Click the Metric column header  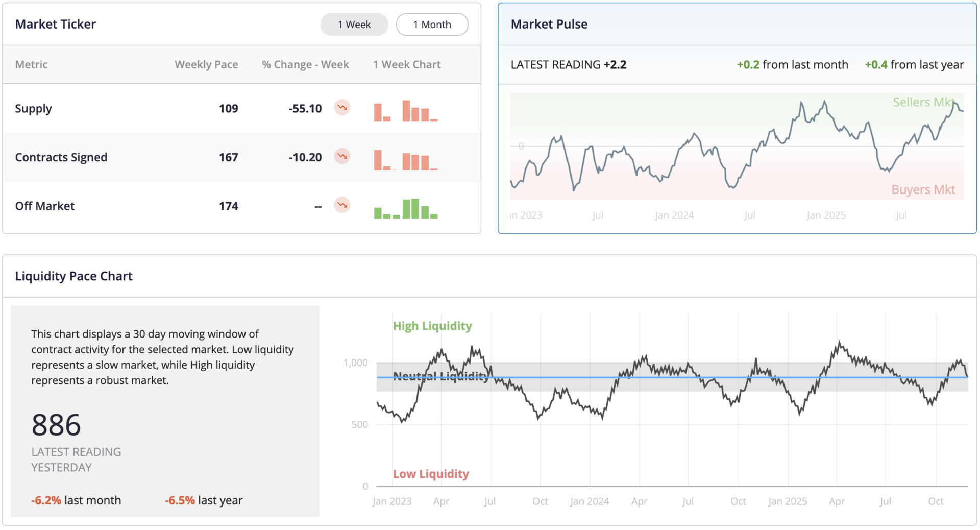32,65
